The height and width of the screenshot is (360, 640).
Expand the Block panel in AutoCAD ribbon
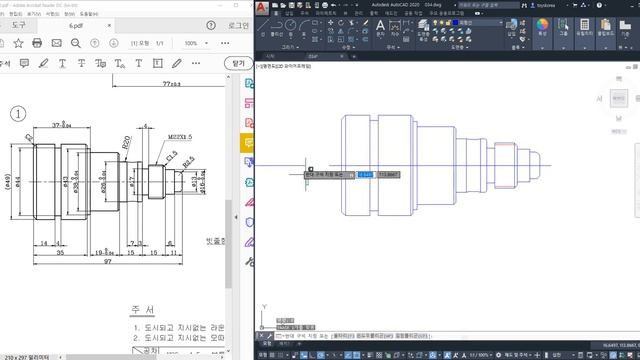click(518, 47)
